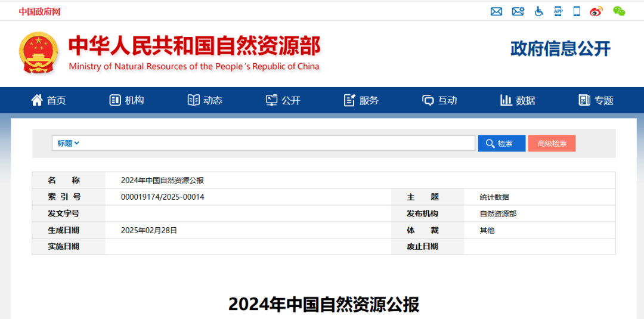Open the WeChat icon
Screen dimensions: 644x319
point(619,11)
